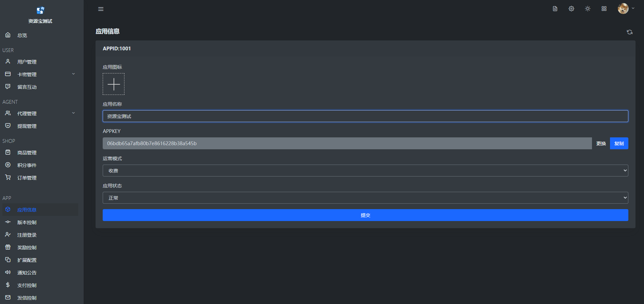Open 发信控制 menu item
The height and width of the screenshot is (304, 644).
pyautogui.click(x=40, y=298)
